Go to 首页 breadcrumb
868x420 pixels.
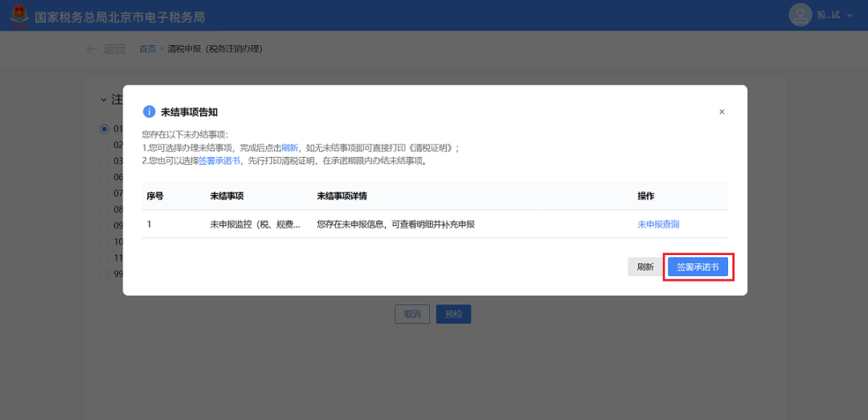pyautogui.click(x=147, y=49)
